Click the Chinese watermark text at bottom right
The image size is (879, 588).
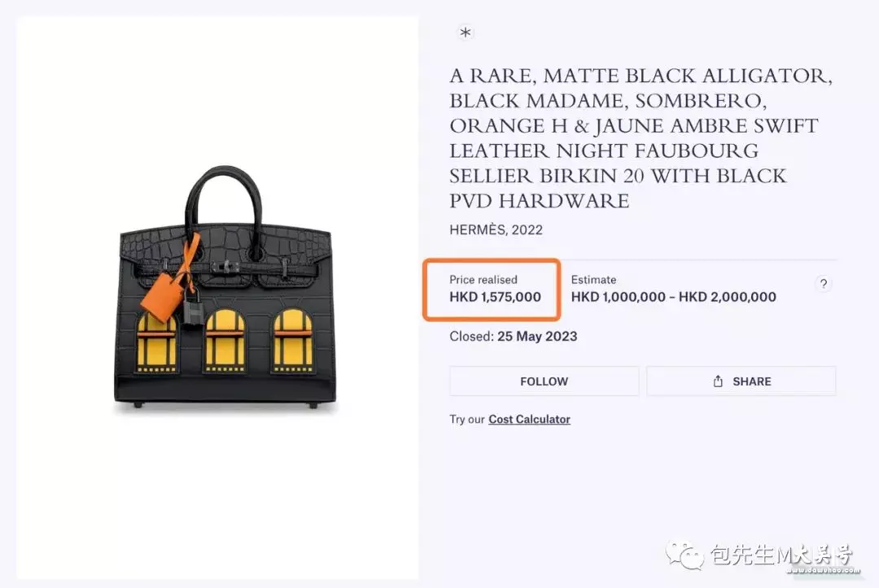781,555
